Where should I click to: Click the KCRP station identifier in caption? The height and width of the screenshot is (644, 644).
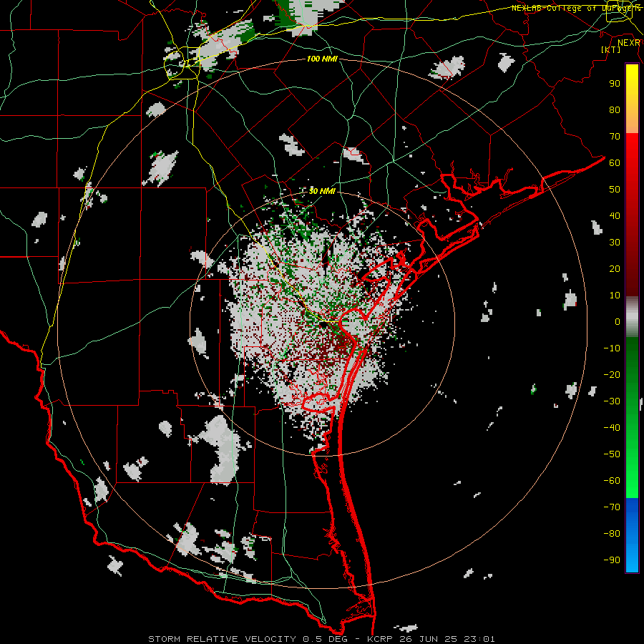pyautogui.click(x=380, y=639)
